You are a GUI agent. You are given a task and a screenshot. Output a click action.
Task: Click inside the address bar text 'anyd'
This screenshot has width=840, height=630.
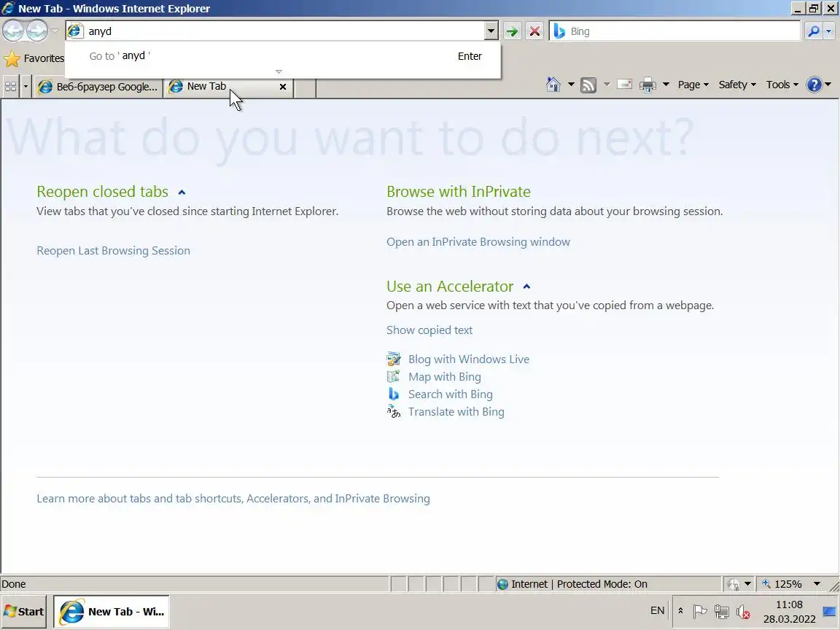pyautogui.click(x=100, y=31)
